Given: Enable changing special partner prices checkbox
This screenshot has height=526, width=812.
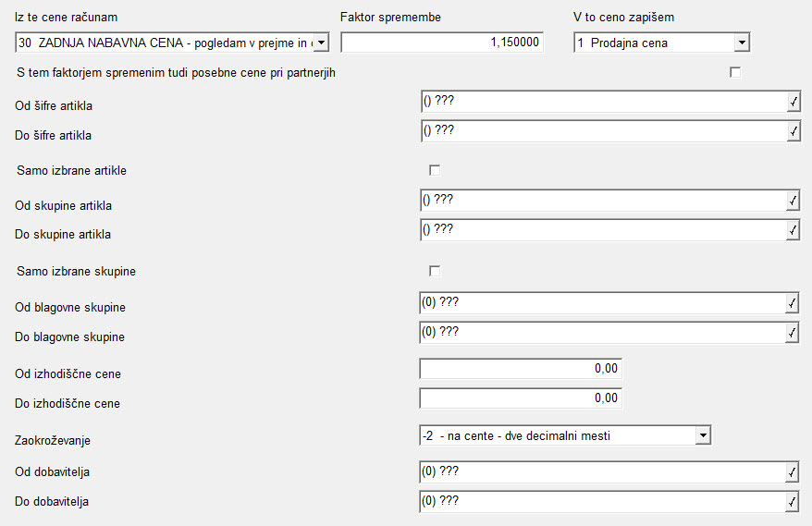Looking at the screenshot, I should (x=735, y=72).
